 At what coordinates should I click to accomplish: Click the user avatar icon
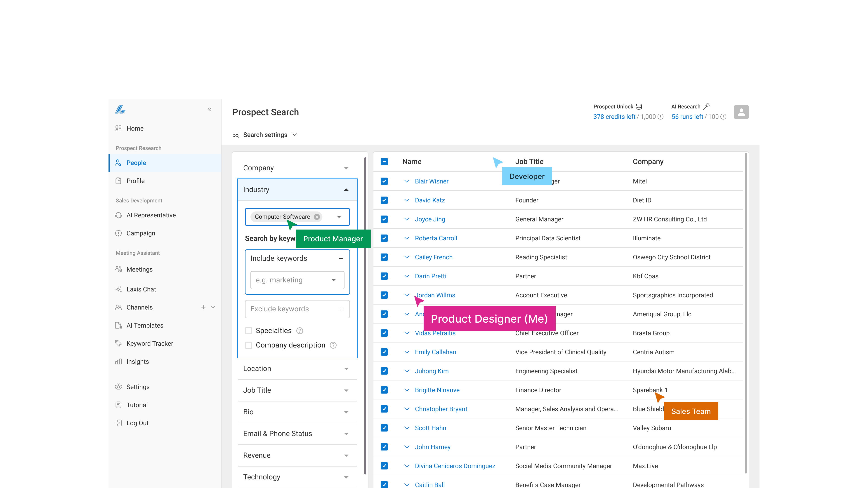(741, 112)
